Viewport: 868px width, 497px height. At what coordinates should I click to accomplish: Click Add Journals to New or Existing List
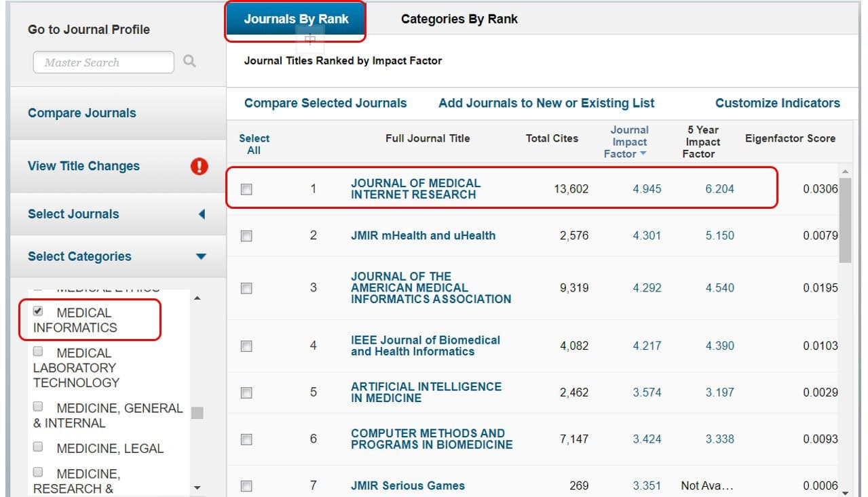click(x=547, y=103)
